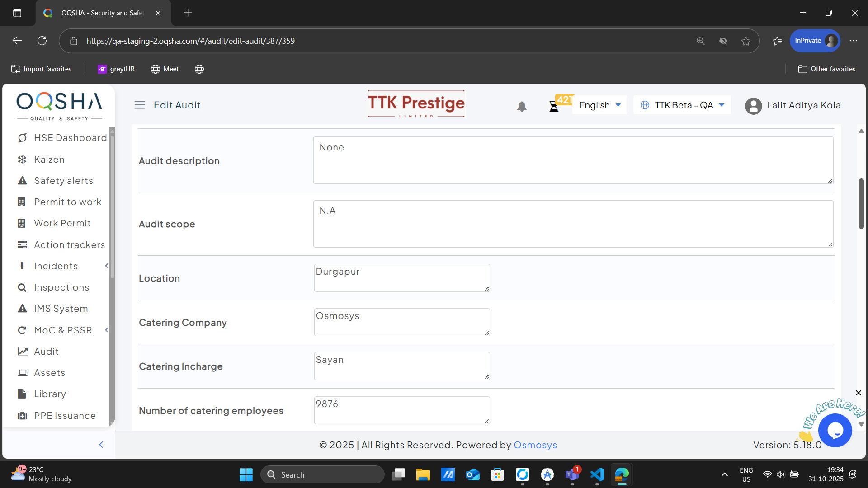This screenshot has width=868, height=488.
Task: Open Permit to work menu item
Action: point(68,202)
